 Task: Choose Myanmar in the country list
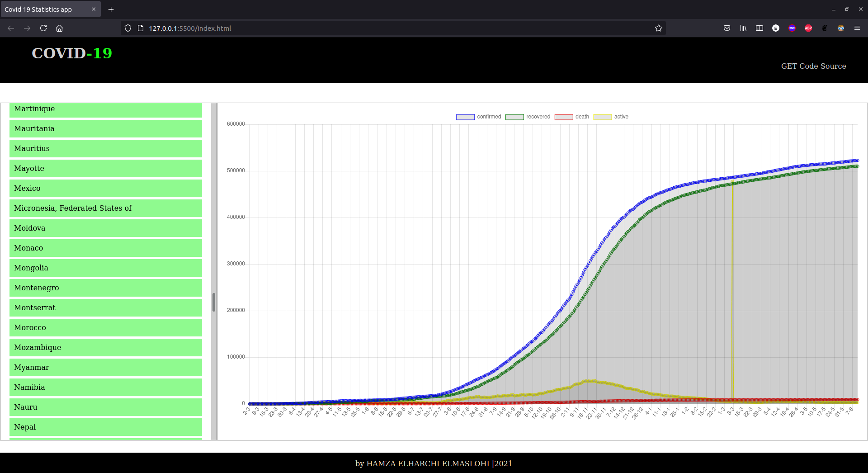(106, 367)
